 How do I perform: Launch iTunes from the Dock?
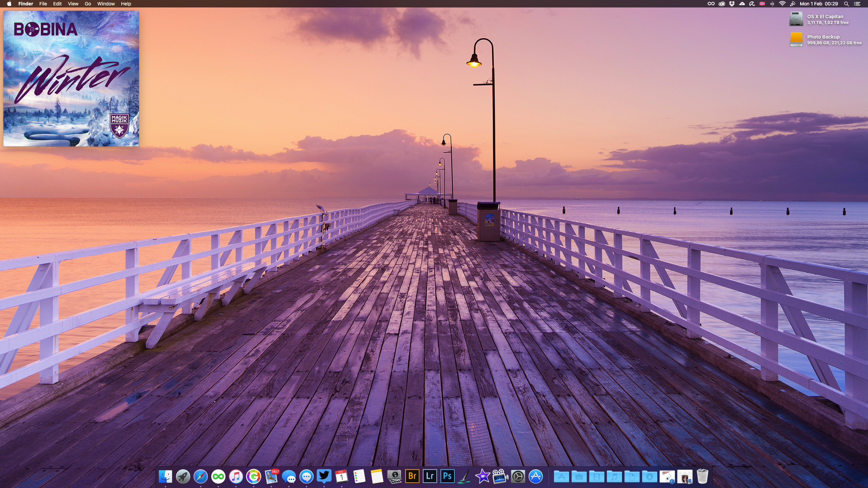click(x=236, y=477)
